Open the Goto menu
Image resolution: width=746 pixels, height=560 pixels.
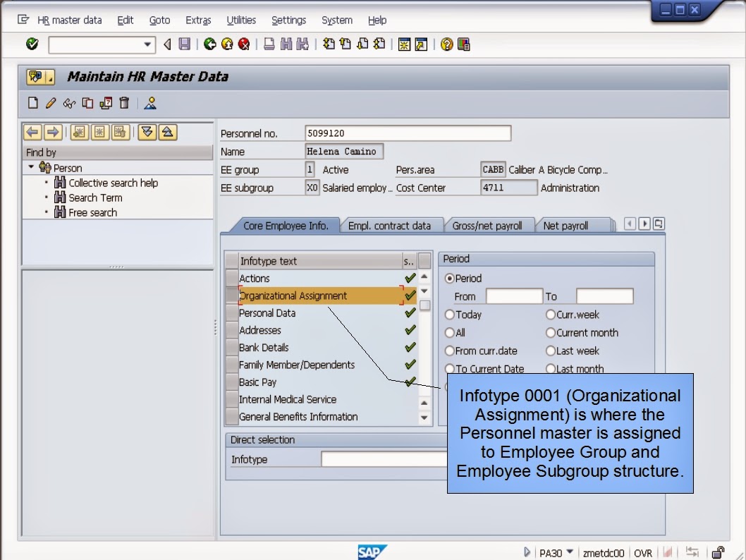tap(159, 20)
